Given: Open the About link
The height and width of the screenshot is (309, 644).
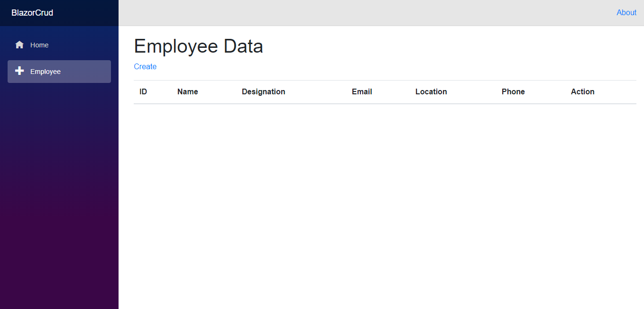Looking at the screenshot, I should point(626,13).
